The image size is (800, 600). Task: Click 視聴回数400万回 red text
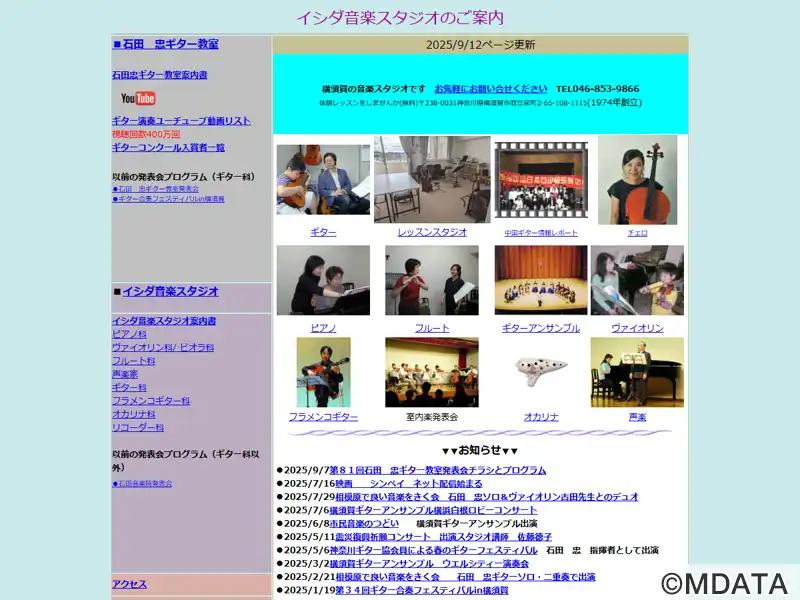(146, 134)
